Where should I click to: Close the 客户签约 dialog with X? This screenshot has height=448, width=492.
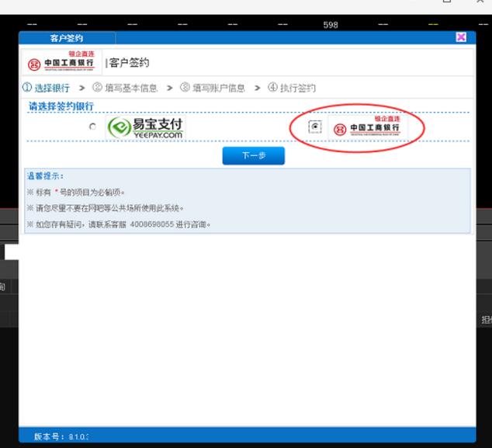461,37
